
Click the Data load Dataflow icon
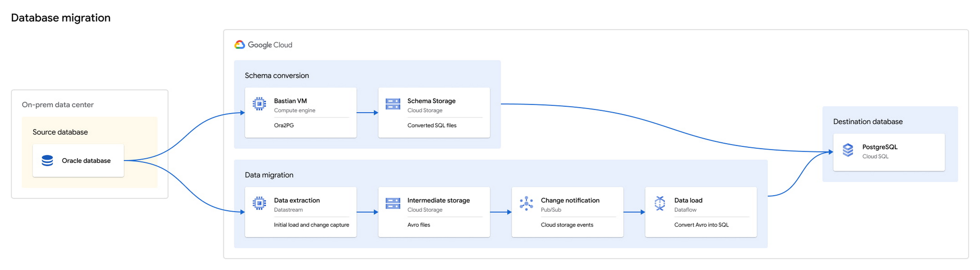click(660, 203)
